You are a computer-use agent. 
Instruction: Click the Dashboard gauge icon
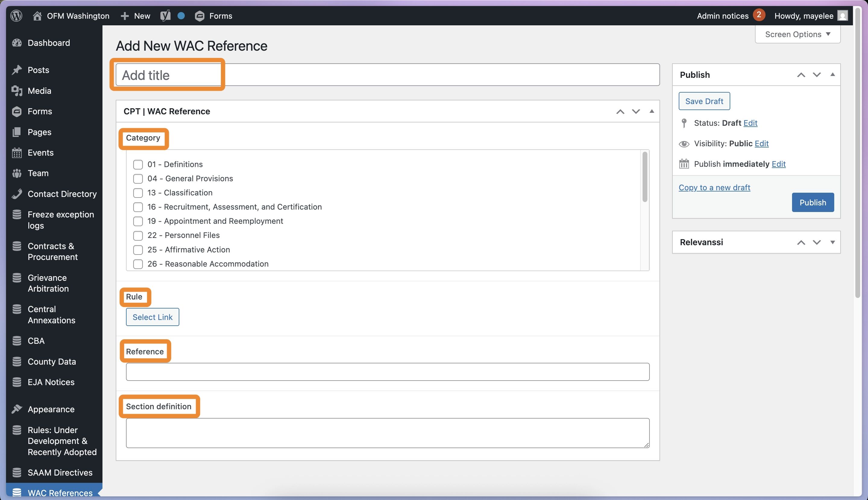(x=17, y=43)
